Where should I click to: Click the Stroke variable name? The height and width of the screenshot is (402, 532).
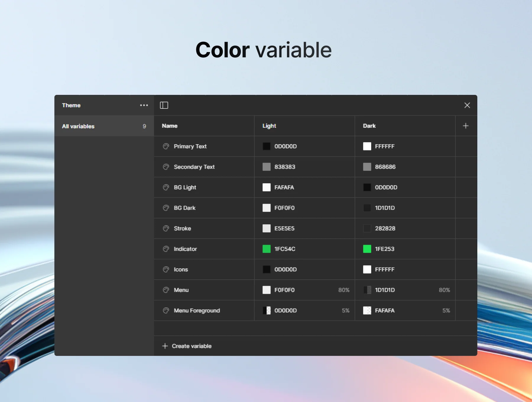(x=182, y=228)
